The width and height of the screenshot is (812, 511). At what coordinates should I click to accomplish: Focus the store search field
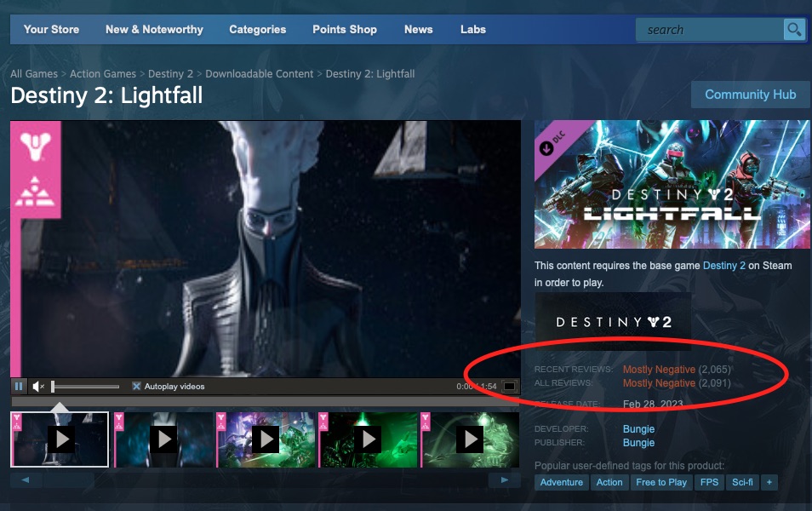[710, 30]
